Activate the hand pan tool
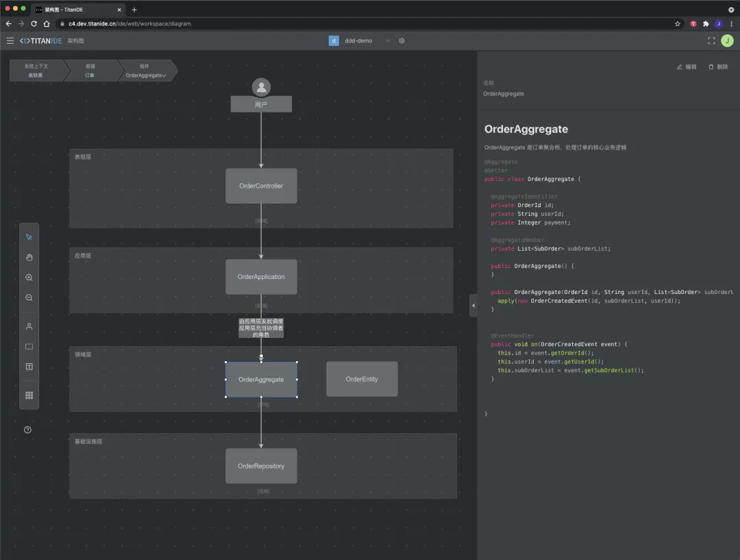The width and height of the screenshot is (740, 560). point(29,257)
